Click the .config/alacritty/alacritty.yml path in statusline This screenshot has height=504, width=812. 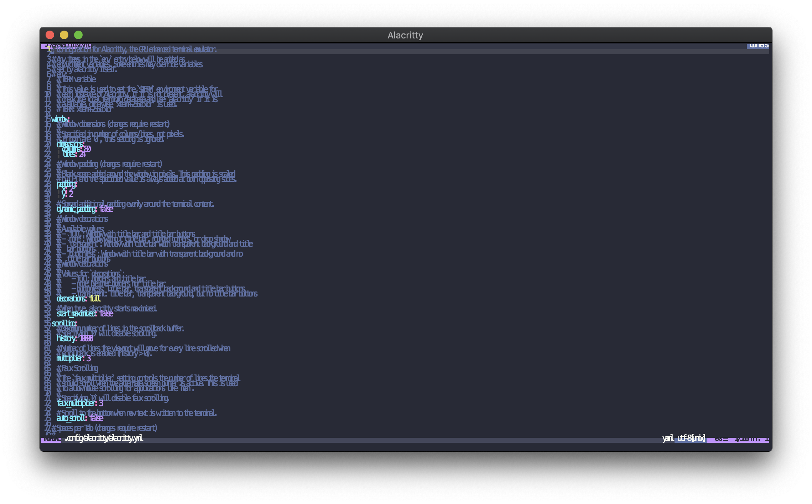click(104, 438)
